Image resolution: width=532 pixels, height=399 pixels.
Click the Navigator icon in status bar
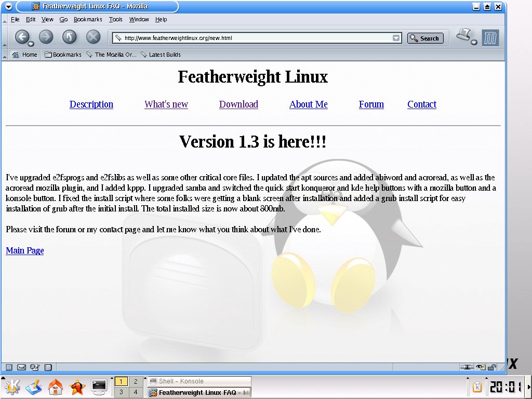[9, 367]
